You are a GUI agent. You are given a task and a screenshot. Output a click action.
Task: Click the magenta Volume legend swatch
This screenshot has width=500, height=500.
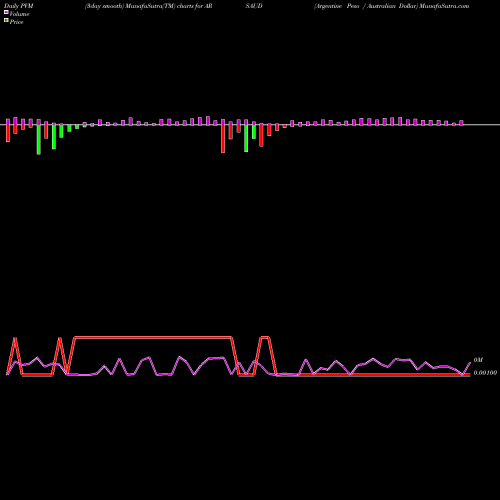pyautogui.click(x=6, y=13)
